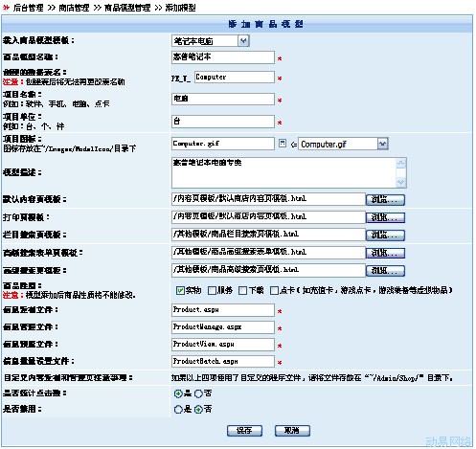Click the 保存 button
Image resolution: width=476 pixels, height=449 pixels.
[x=244, y=431]
